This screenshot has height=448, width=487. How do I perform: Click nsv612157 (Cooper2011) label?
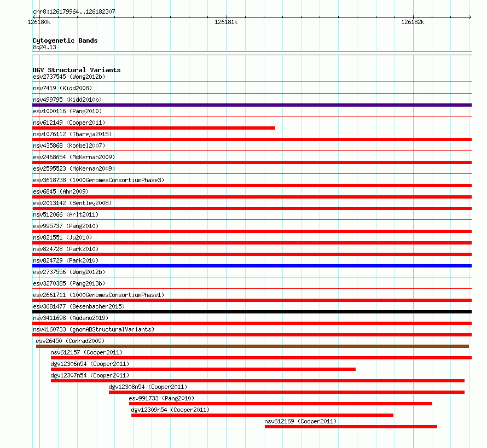coord(86,352)
